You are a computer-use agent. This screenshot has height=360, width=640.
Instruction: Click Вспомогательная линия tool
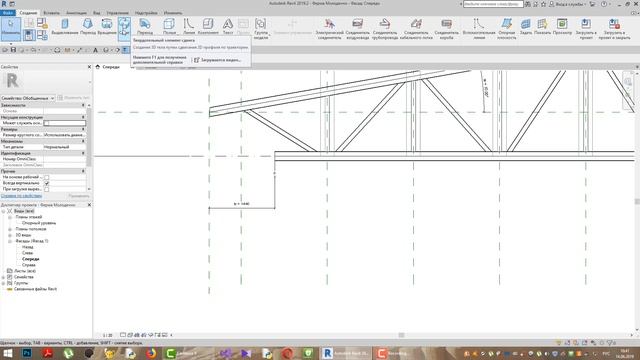pyautogui.click(x=479, y=29)
